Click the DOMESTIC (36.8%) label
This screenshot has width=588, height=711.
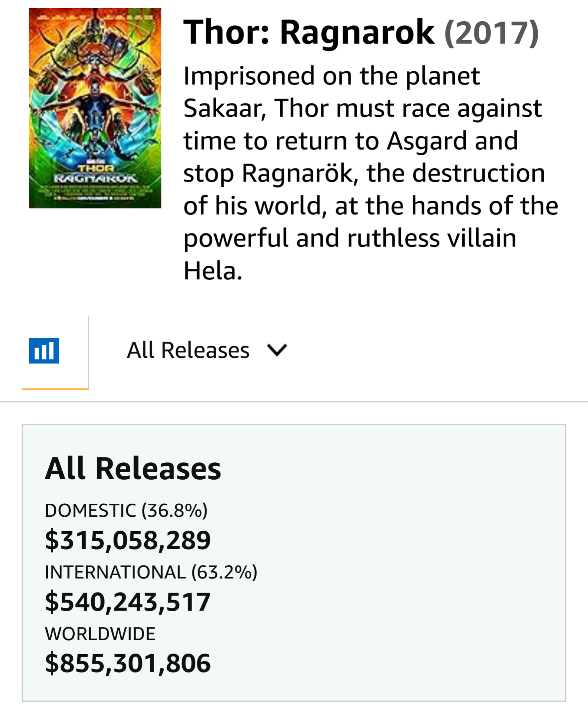(x=126, y=510)
